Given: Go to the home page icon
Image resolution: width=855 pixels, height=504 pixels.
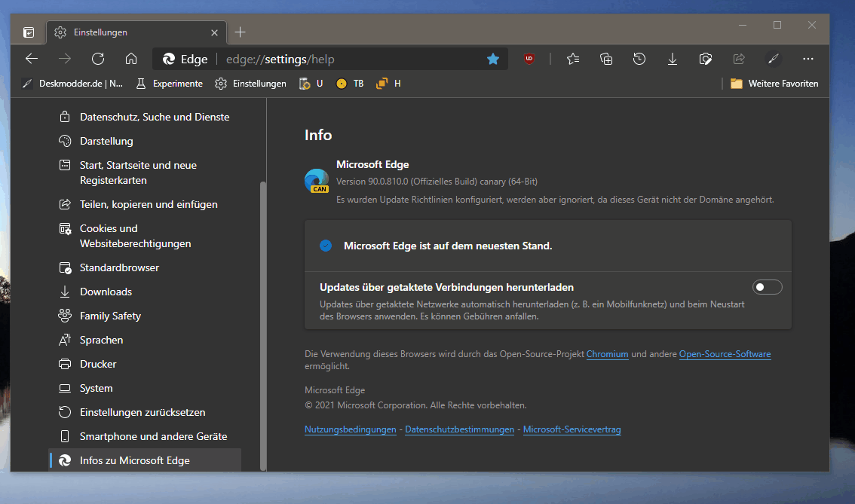Looking at the screenshot, I should pos(131,59).
